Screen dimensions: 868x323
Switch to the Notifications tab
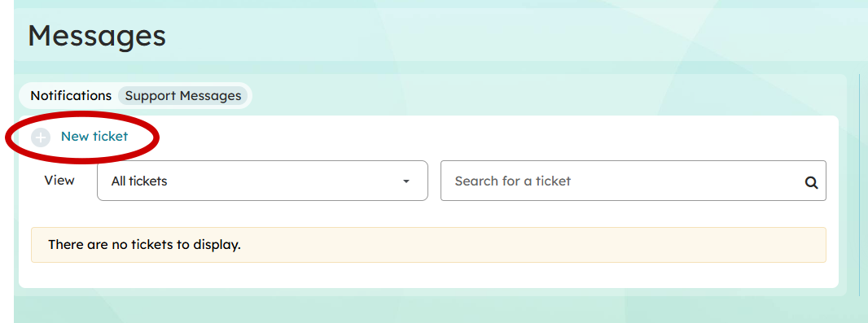pos(71,96)
